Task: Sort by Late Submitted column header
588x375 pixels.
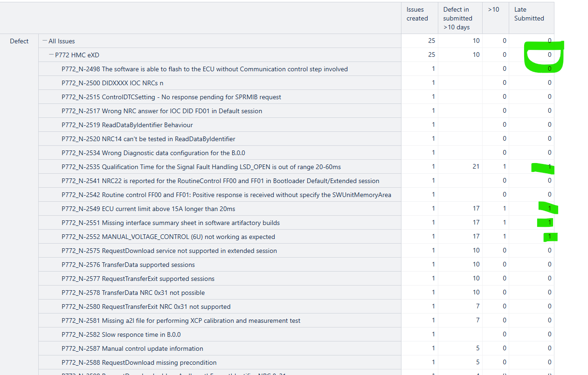Action: 529,14
